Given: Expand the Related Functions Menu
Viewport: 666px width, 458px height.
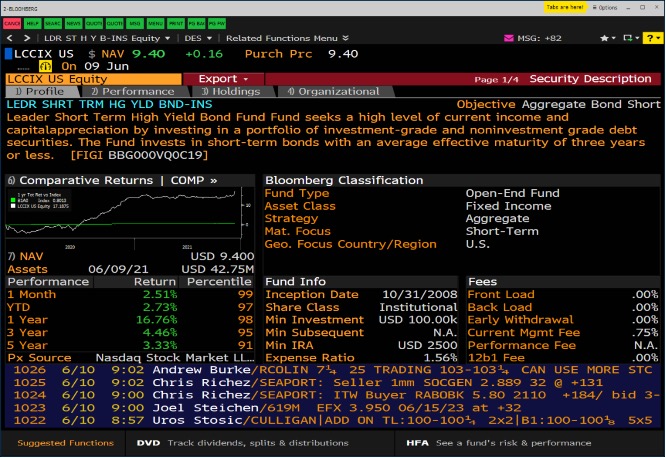Looking at the screenshot, I should click(287, 38).
